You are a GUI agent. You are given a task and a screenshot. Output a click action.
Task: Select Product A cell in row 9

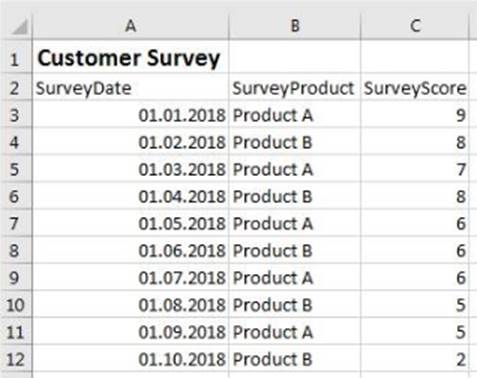pyautogui.click(x=295, y=277)
